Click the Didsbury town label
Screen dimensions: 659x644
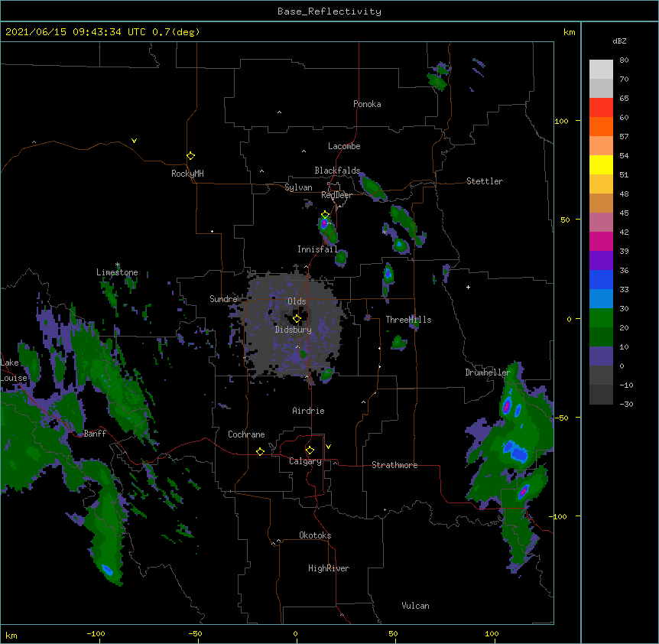pos(293,330)
